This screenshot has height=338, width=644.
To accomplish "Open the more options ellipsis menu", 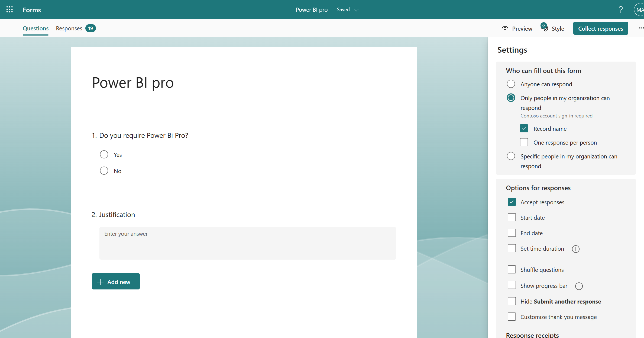I will (x=641, y=28).
